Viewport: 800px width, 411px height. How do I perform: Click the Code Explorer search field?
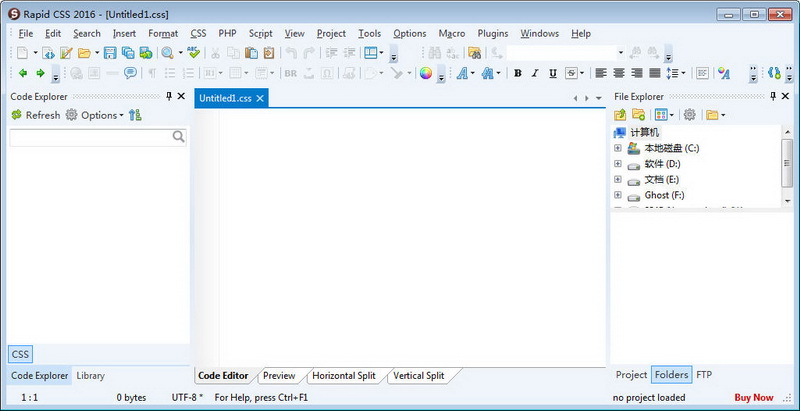click(x=98, y=137)
